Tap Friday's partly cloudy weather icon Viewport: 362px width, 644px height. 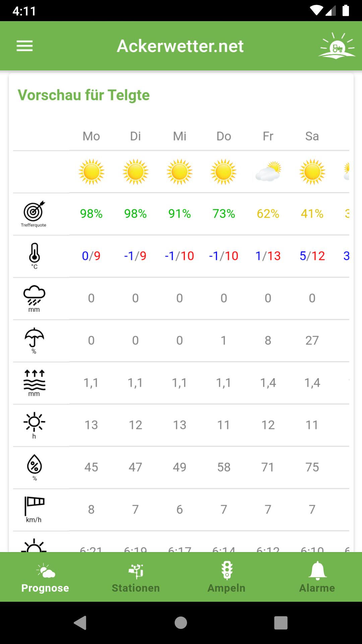[x=268, y=172]
